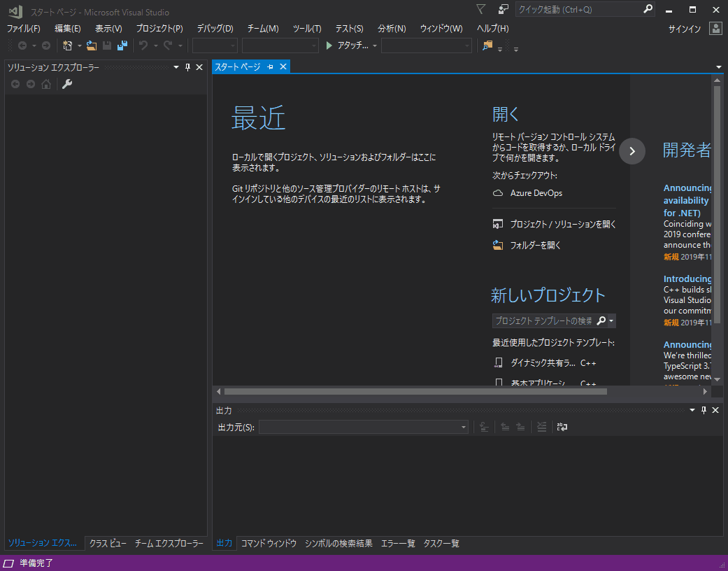Click the Undo arrow toolbar icon
This screenshot has width=728, height=571.
pyautogui.click(x=143, y=45)
